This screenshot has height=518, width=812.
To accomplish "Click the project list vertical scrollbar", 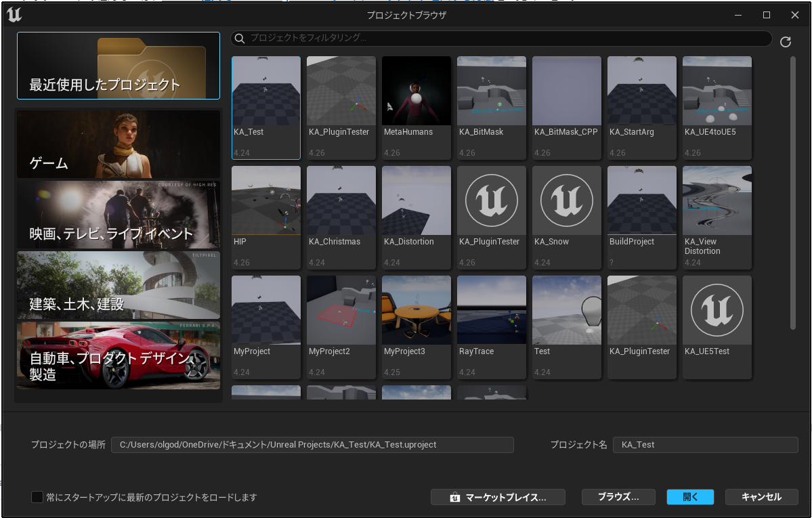I will pos(792,193).
